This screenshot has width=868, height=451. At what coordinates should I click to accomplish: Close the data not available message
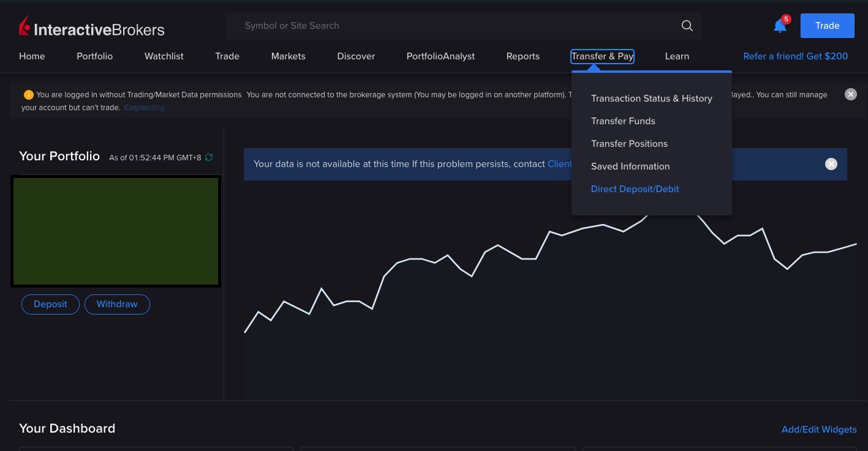(831, 164)
